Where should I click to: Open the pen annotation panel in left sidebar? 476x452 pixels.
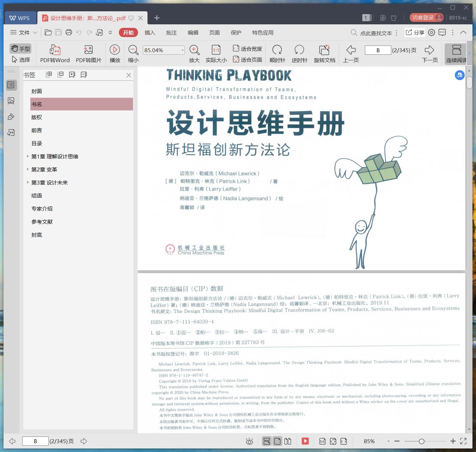point(11,117)
